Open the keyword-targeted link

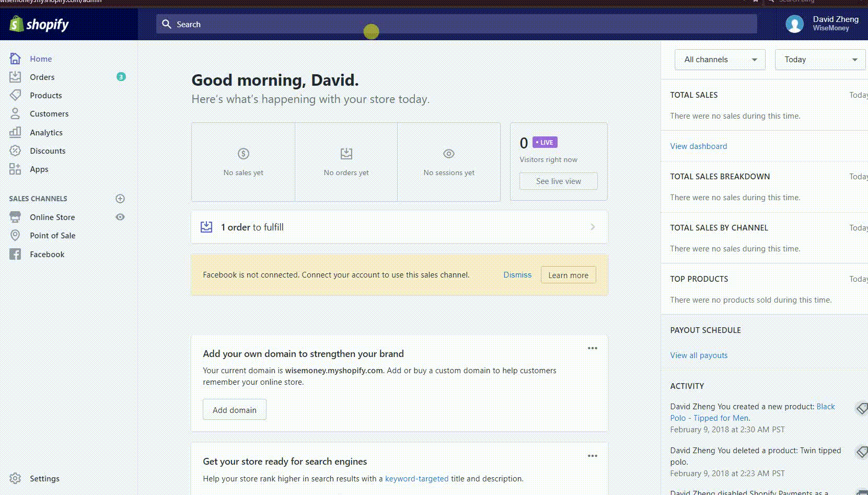tap(416, 478)
